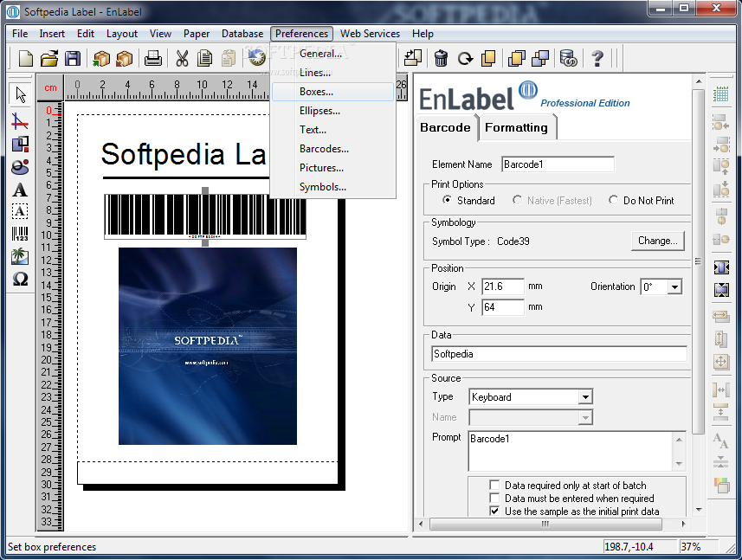Image resolution: width=742 pixels, height=560 pixels.
Task: Print the label with the printer icon
Action: coord(153,58)
